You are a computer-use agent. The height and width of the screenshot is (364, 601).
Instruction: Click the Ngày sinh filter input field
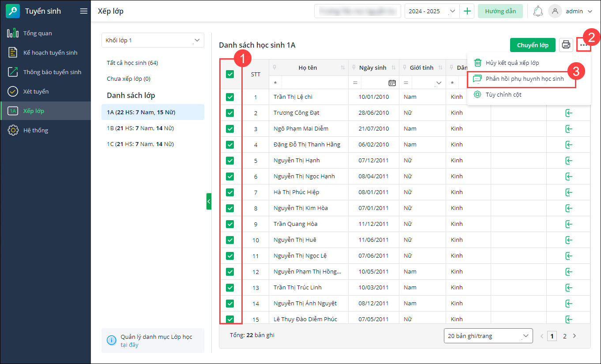click(x=374, y=83)
